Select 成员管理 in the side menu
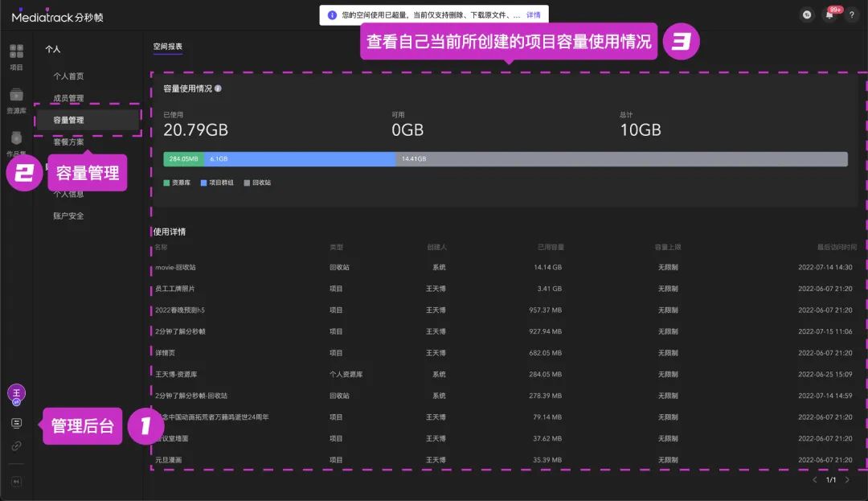The width and height of the screenshot is (868, 501). tap(68, 98)
